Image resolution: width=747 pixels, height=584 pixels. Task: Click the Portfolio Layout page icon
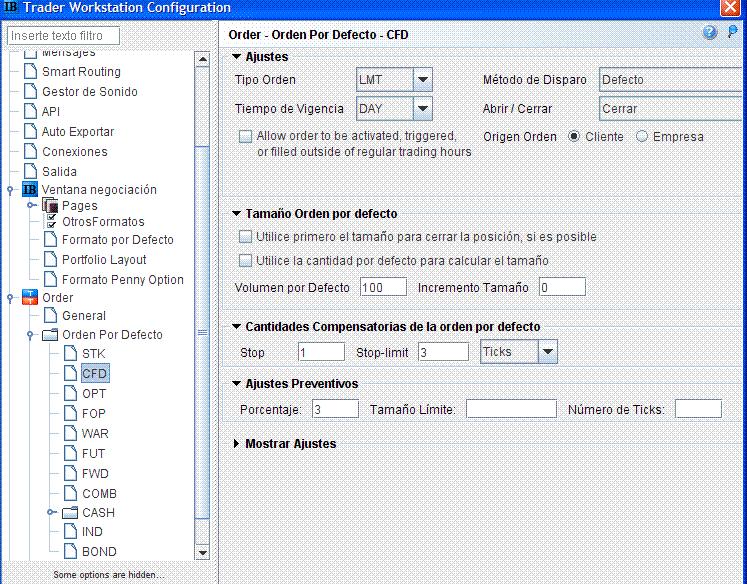pyautogui.click(x=50, y=260)
